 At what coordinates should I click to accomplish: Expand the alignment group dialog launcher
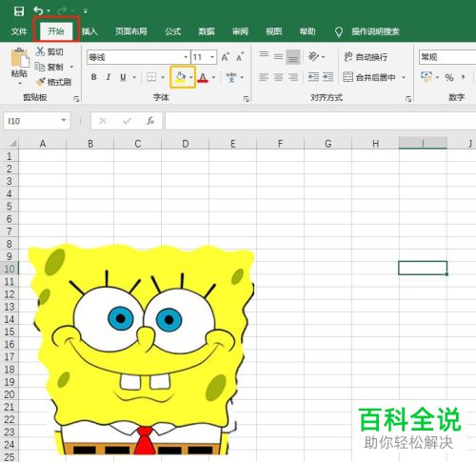coord(408,99)
